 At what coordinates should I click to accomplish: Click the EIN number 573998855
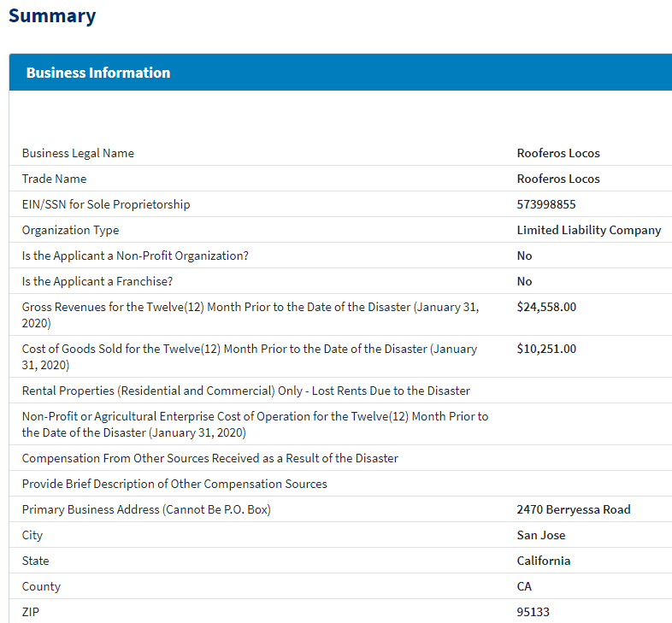(x=546, y=204)
